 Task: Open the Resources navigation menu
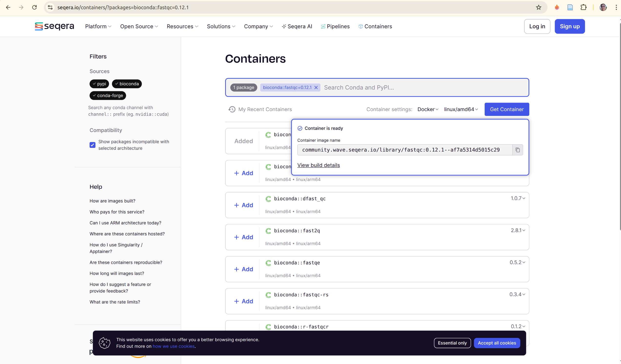click(182, 26)
